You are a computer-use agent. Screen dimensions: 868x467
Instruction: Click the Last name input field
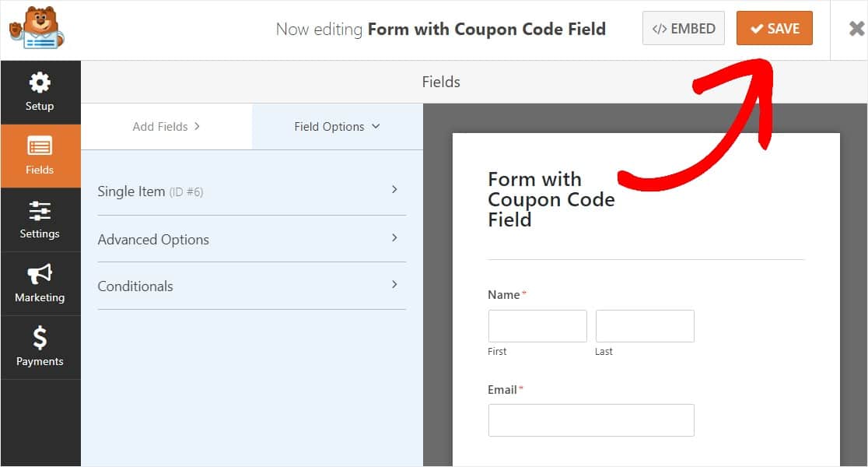click(645, 326)
